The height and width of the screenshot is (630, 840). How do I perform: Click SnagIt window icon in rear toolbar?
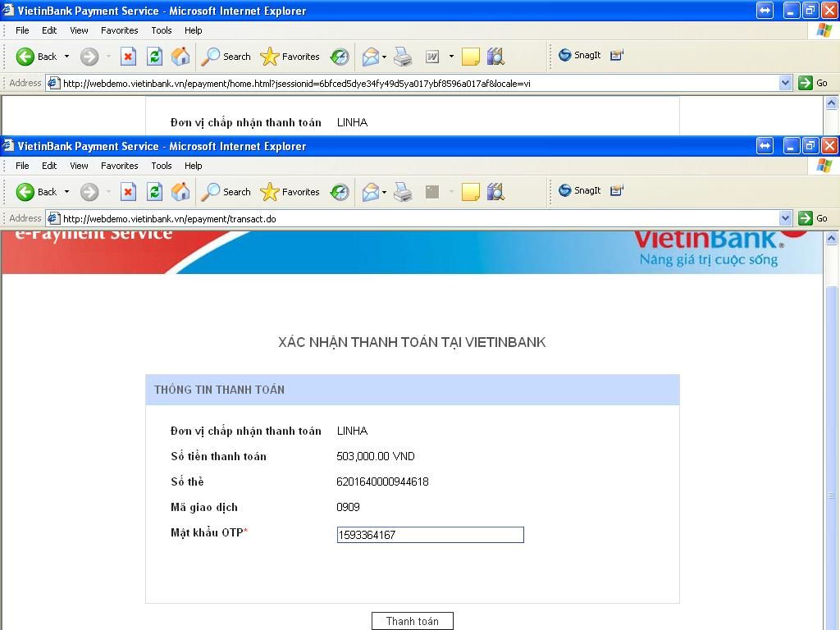617,55
